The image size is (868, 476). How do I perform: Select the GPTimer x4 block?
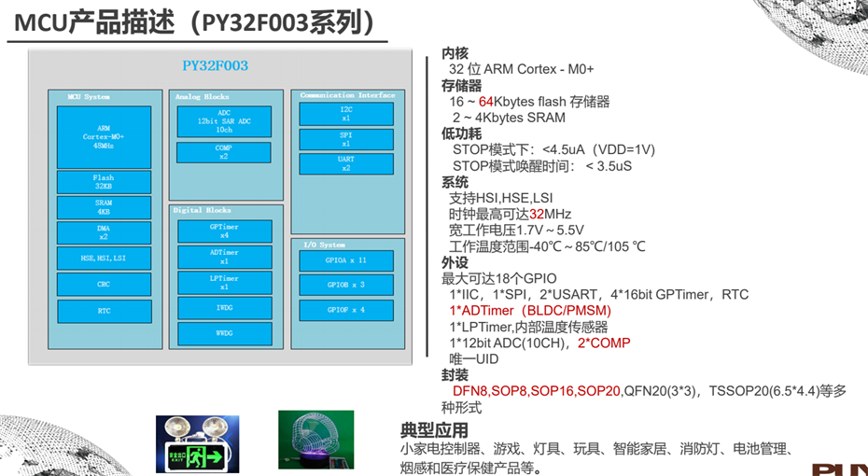click(224, 231)
